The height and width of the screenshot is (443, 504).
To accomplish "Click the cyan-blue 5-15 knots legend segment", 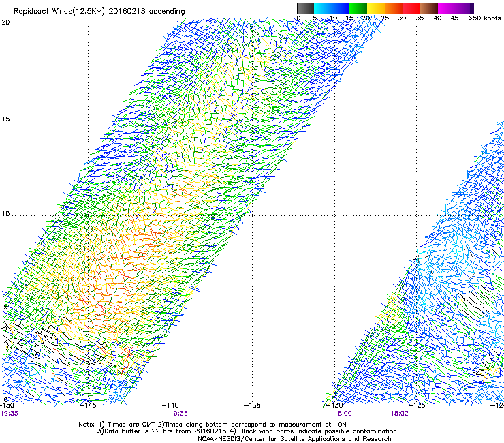I will (332, 8).
